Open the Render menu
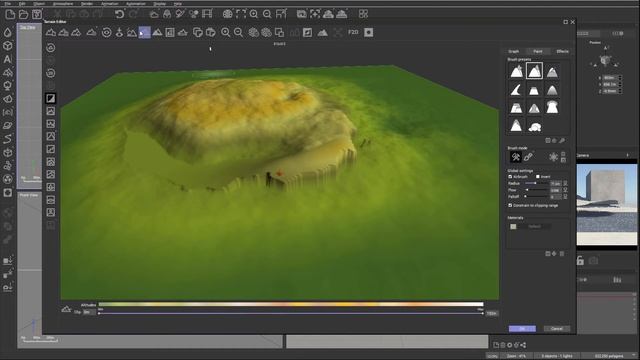Screen dimensions: 640x360 (87, 4)
